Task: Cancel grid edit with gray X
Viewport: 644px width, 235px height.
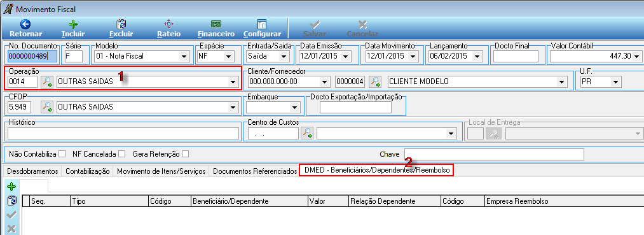Action: (x=11, y=229)
